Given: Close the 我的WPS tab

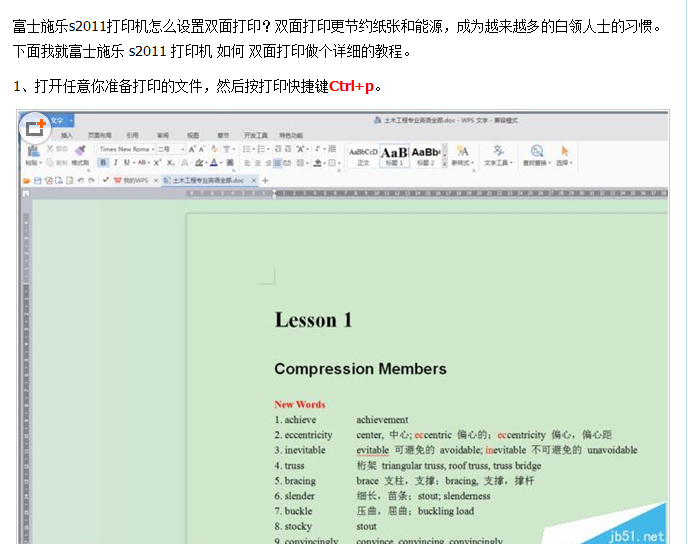Looking at the screenshot, I should point(156,180).
